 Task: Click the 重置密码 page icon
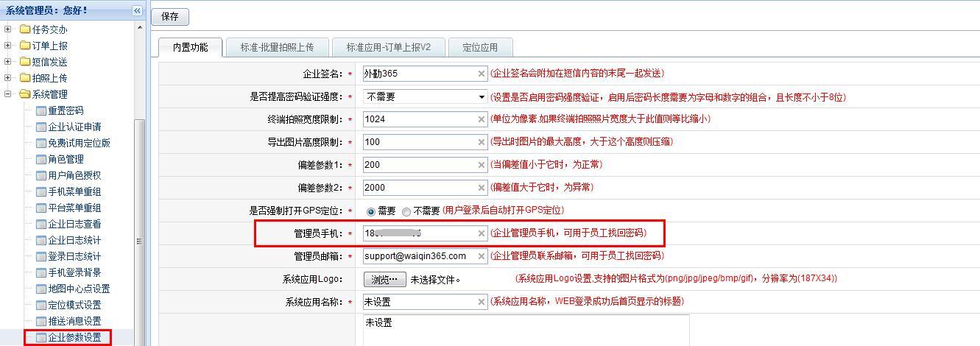pos(41,110)
